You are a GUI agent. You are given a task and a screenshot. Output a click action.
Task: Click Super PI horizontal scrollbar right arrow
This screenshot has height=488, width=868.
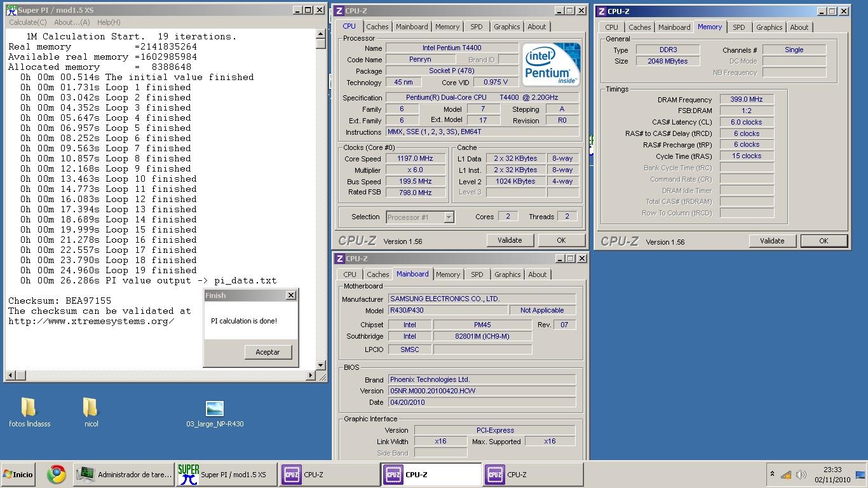311,375
